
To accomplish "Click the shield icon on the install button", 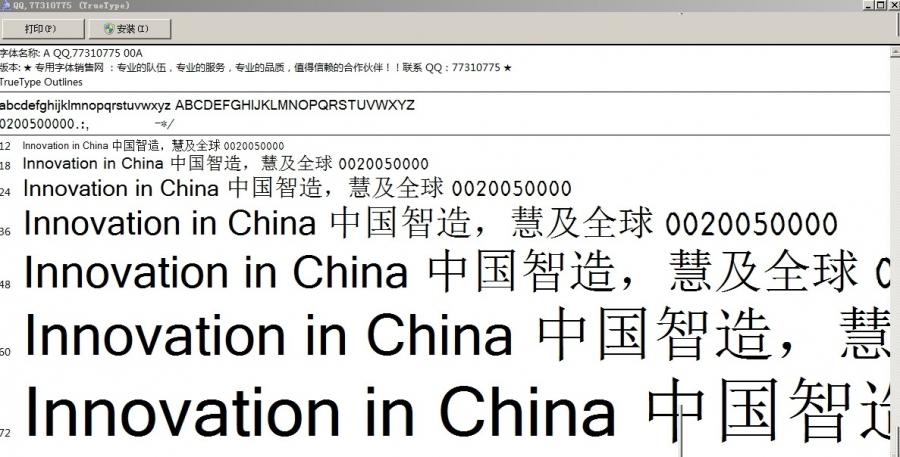I will [107, 29].
